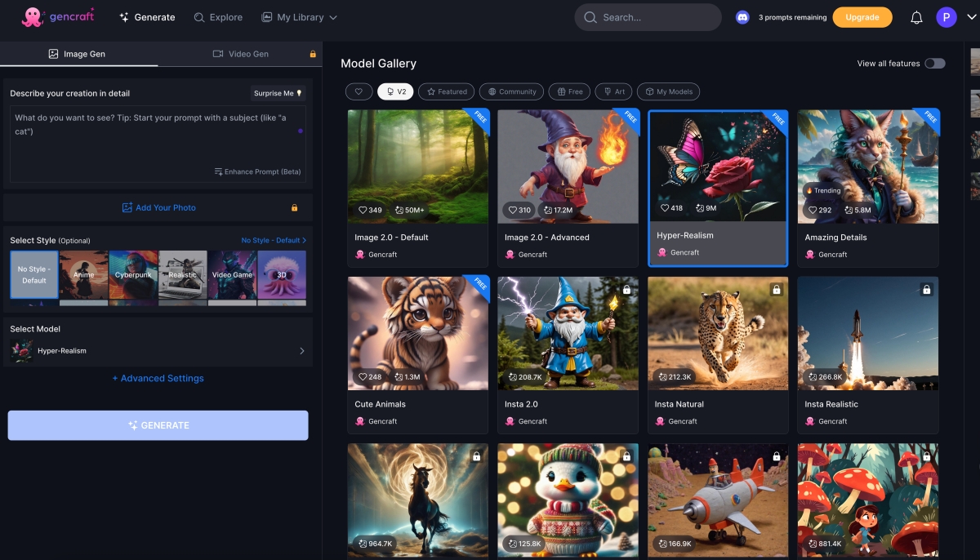Select the Anime style
Image resolution: width=980 pixels, height=560 pixels.
[x=83, y=275]
